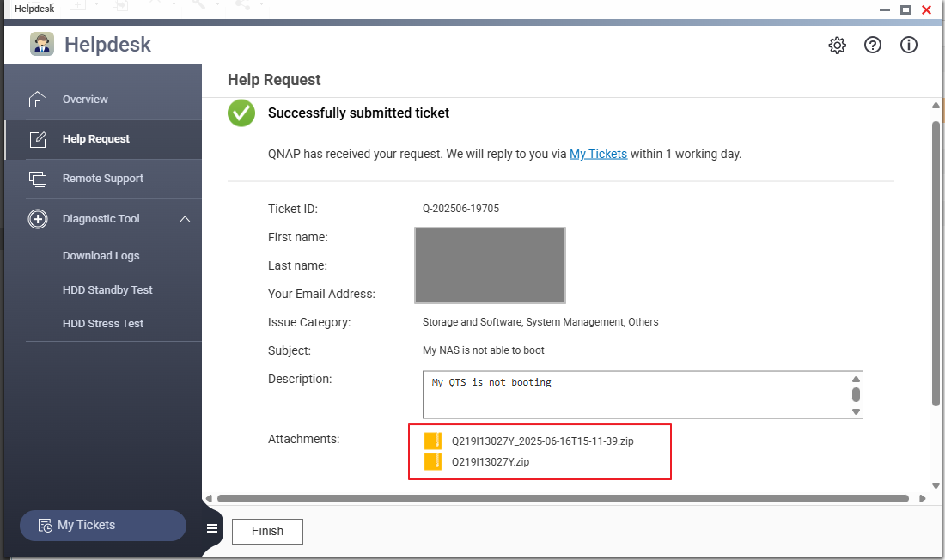Image resolution: width=945 pixels, height=560 pixels.
Task: Click the Remote Support monitor icon
Action: [x=38, y=179]
